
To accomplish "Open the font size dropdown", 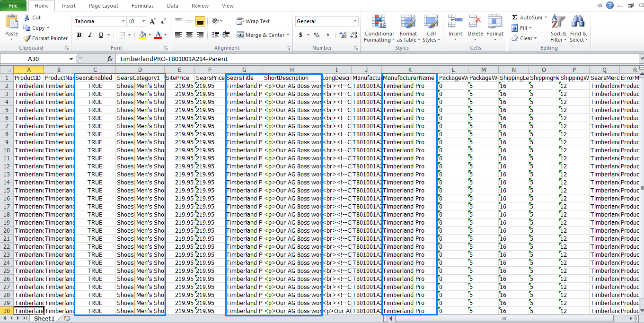I will [144, 21].
